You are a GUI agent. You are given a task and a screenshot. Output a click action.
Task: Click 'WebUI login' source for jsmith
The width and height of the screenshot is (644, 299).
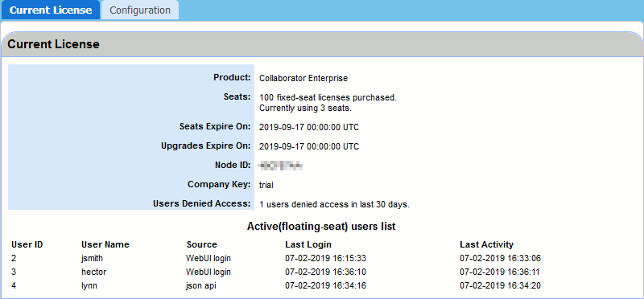(x=208, y=259)
